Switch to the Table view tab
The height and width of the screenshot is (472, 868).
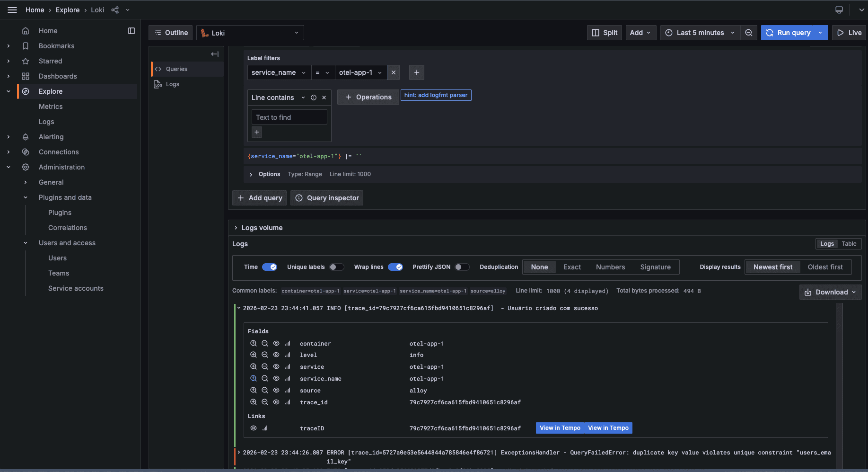(849, 243)
